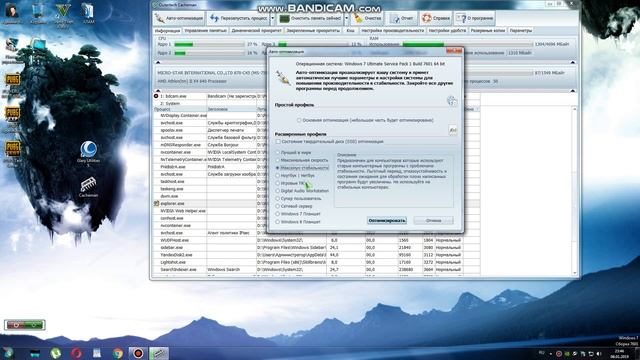Open the STEAM desktop icon
Image resolution: width=640 pixels, height=360 pixels.
[x=88, y=13]
